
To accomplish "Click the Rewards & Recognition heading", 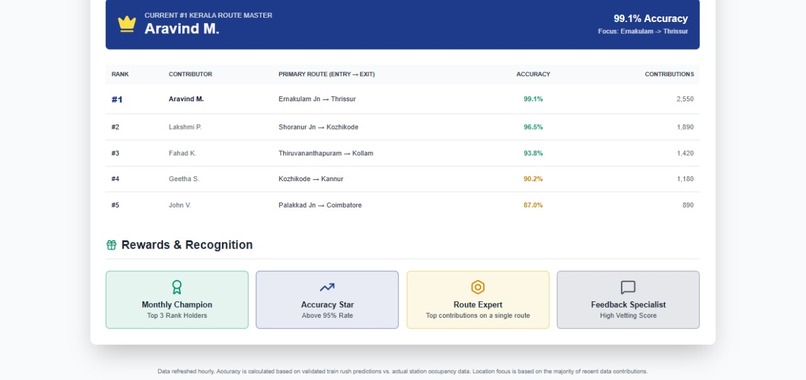I will 187,245.
